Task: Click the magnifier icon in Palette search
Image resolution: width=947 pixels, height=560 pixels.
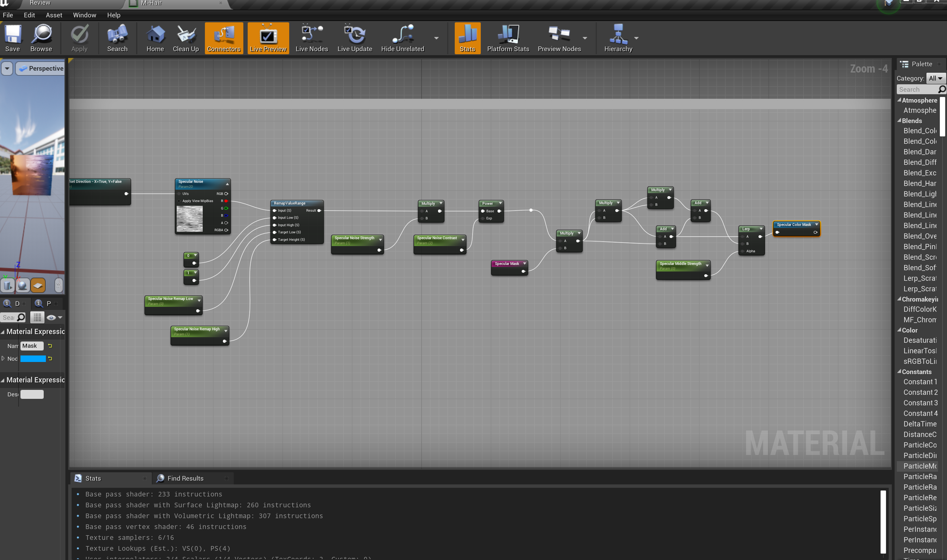Action: (x=941, y=90)
